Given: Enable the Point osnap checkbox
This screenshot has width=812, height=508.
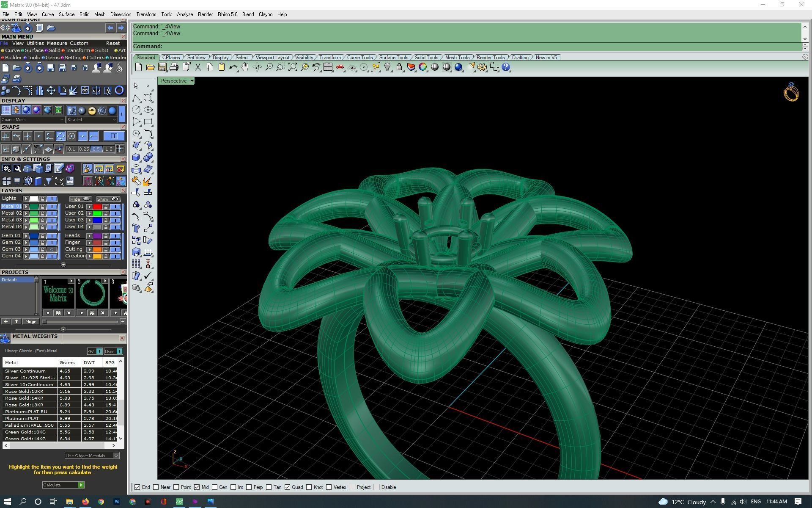Looking at the screenshot, I should (x=176, y=487).
